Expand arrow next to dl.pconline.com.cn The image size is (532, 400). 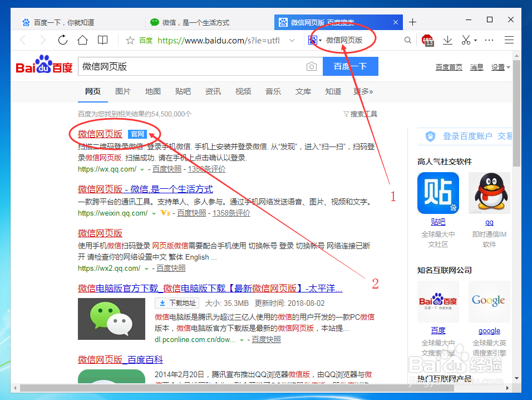tap(242, 340)
